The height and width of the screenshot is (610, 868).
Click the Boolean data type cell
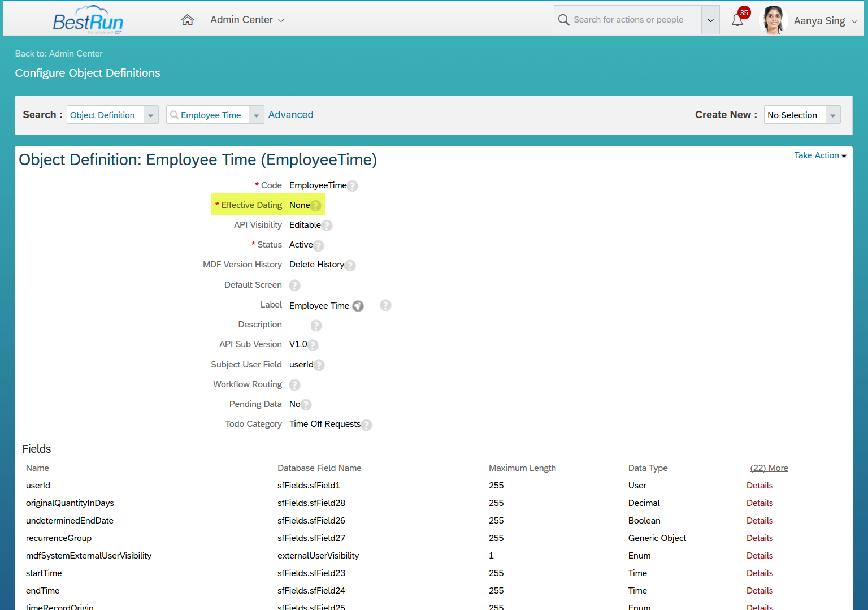pos(644,521)
